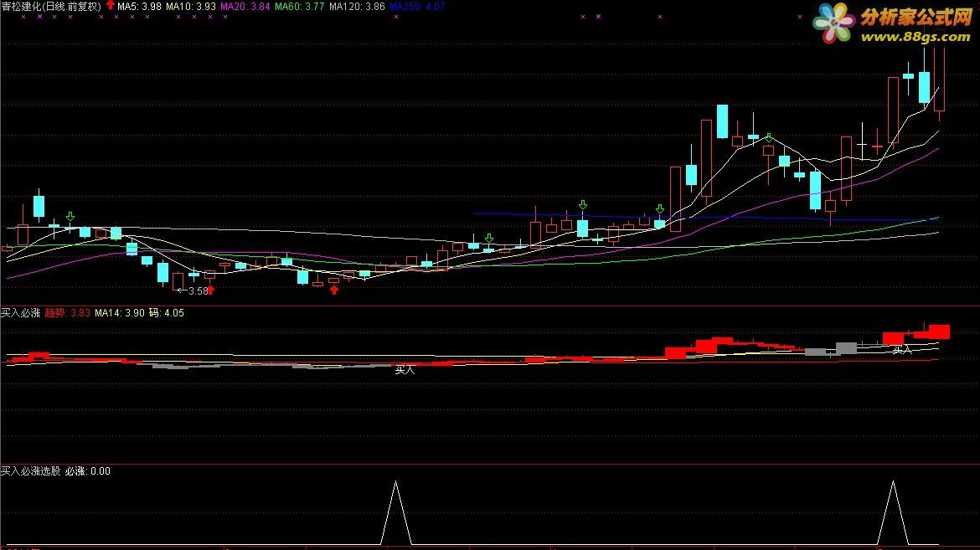Select the MA250: 4.07 indicator label

[417, 6]
